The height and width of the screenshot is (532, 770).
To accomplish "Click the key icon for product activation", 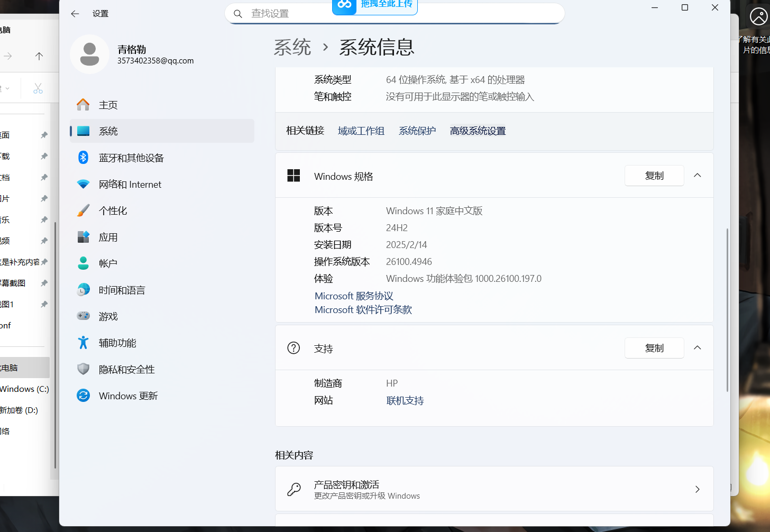I will (294, 489).
